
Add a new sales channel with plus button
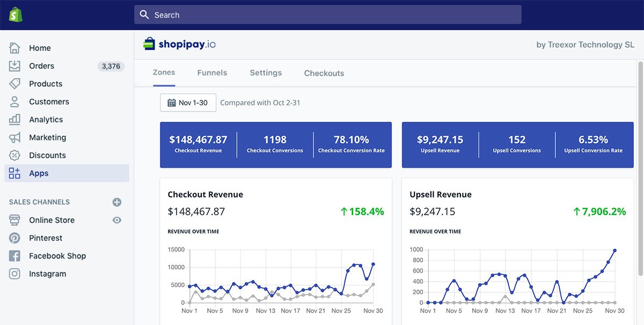pos(117,202)
